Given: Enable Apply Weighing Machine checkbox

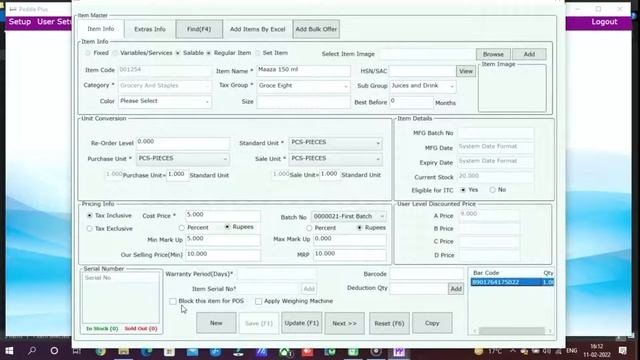Looking at the screenshot, I should coord(258,301).
